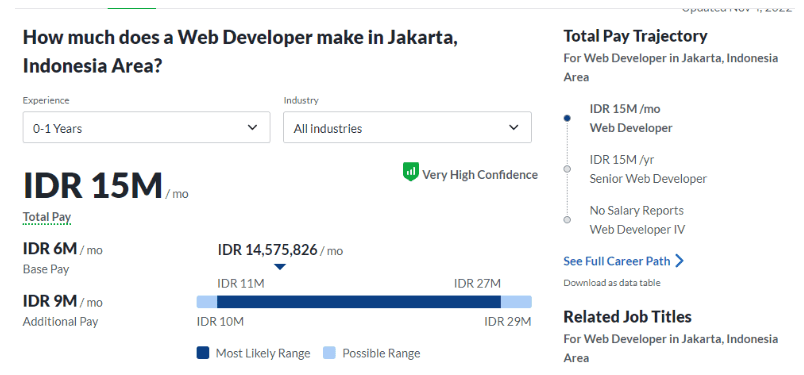Click the large IDR 15M total pay figure
Screen dimensions: 804x375
click(x=93, y=185)
